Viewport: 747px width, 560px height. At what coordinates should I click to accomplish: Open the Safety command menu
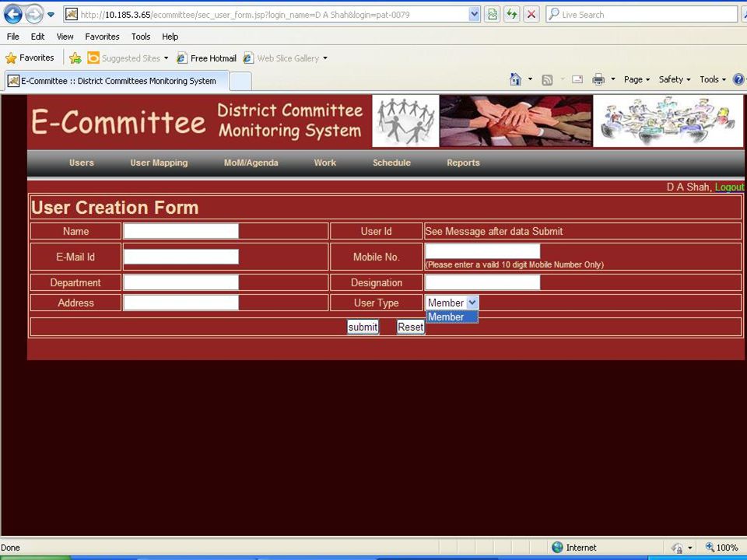(x=675, y=79)
